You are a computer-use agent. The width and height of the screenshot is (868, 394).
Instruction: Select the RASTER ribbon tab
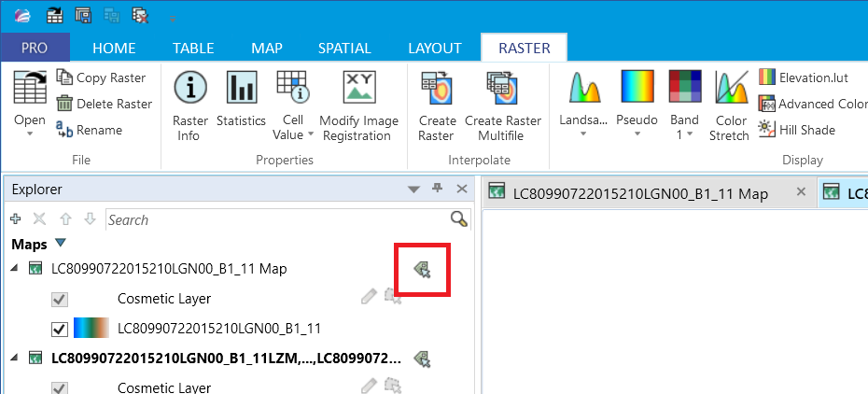(x=525, y=49)
